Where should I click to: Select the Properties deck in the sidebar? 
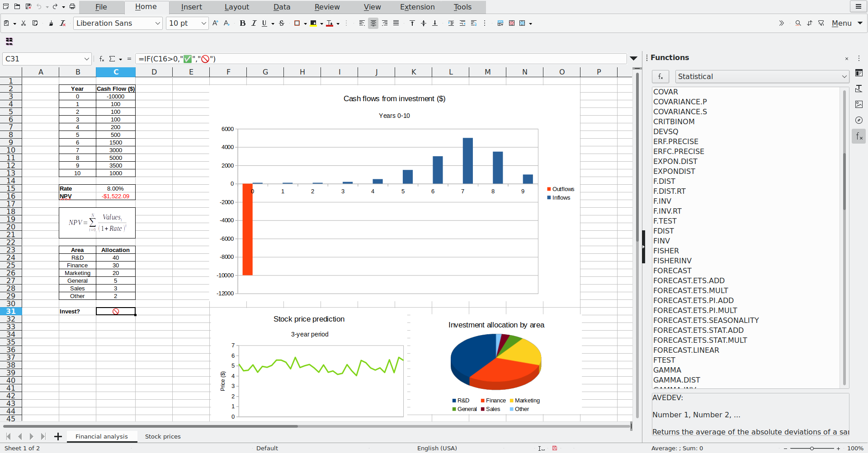pos(859,73)
